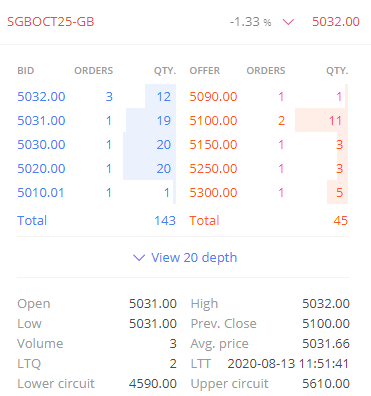Click the bid Total quantity 143
The width and height of the screenshot is (371, 396).
(165, 221)
